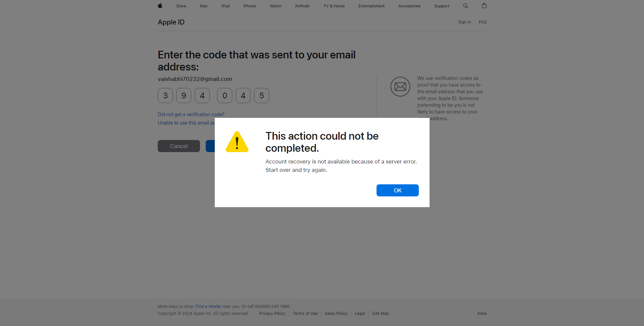
Task: Open the iPhone menu
Action: pyautogui.click(x=250, y=6)
